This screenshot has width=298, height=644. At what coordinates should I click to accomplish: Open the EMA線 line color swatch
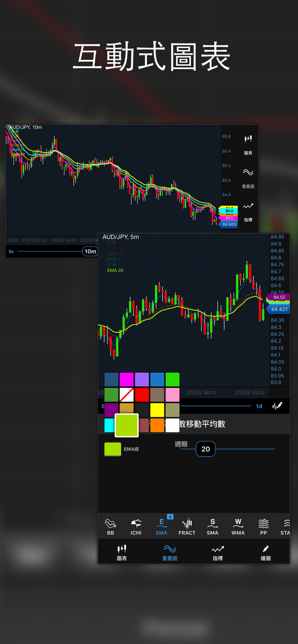(113, 449)
